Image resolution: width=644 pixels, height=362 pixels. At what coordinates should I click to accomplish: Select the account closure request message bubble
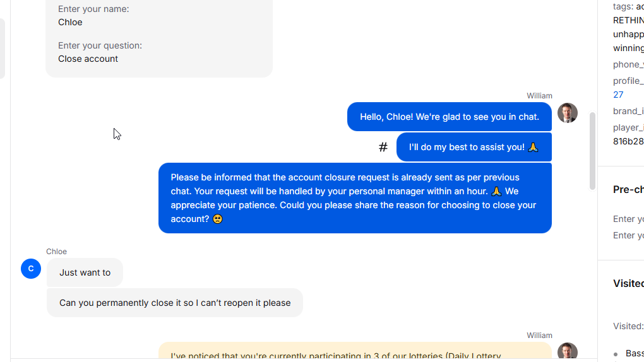pos(355,198)
